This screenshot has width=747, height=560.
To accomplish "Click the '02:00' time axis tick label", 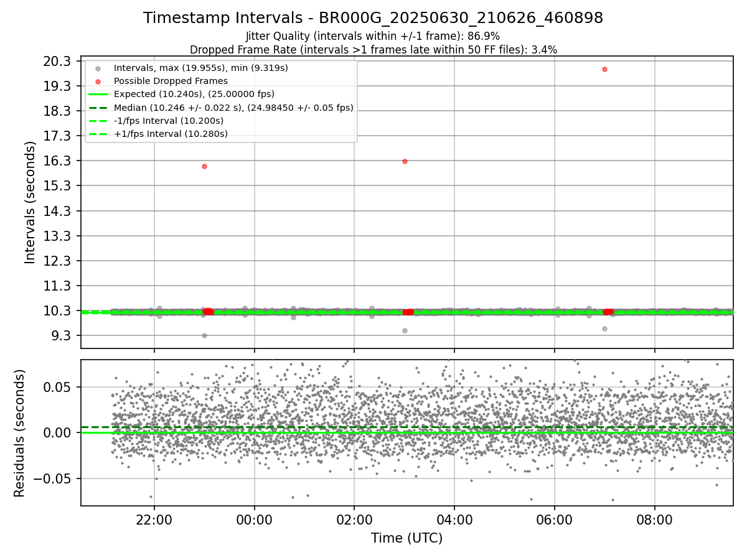I will pyautogui.click(x=354, y=519).
